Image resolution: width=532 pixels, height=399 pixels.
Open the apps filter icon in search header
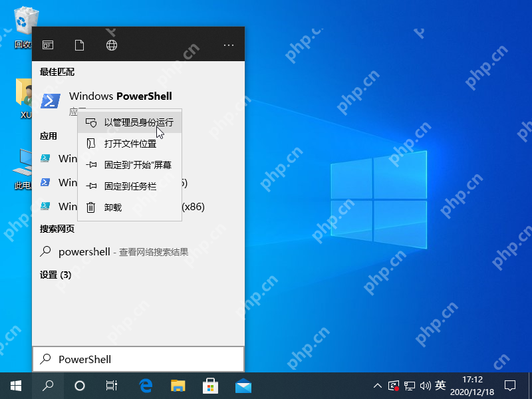48,45
